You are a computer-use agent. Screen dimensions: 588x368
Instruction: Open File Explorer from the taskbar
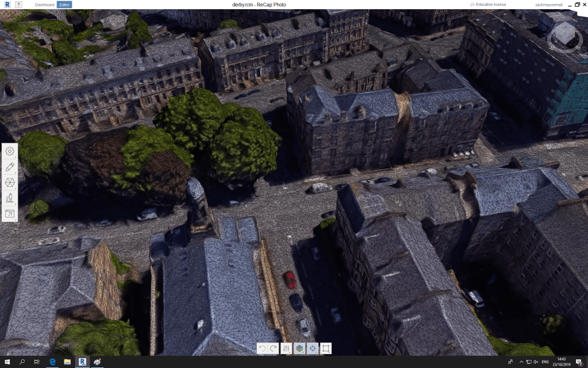click(x=67, y=362)
